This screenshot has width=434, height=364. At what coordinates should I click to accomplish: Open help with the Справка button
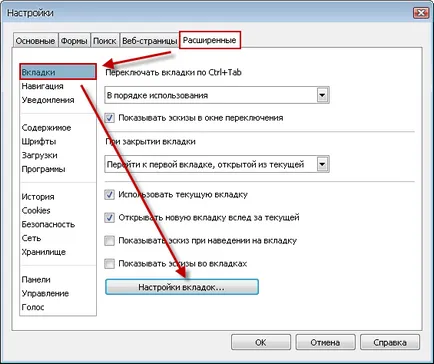pos(390,342)
